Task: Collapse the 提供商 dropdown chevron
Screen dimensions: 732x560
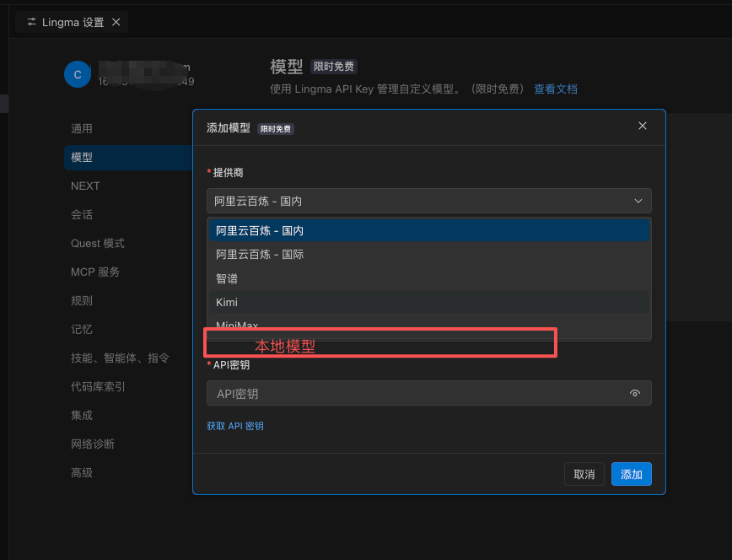Action: point(638,201)
